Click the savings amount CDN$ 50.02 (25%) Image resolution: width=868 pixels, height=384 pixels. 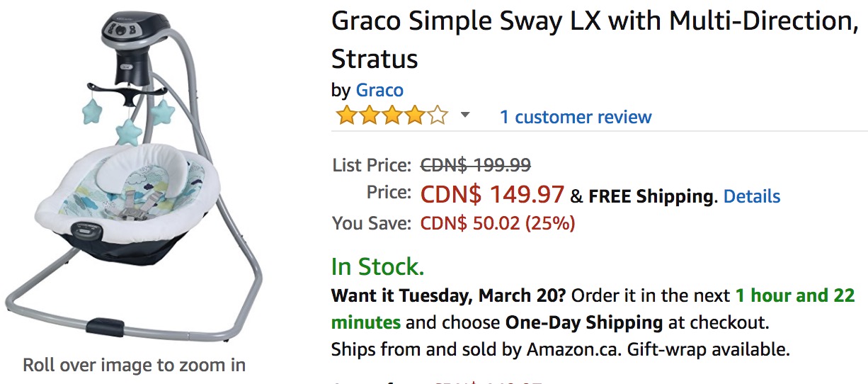pos(498,224)
